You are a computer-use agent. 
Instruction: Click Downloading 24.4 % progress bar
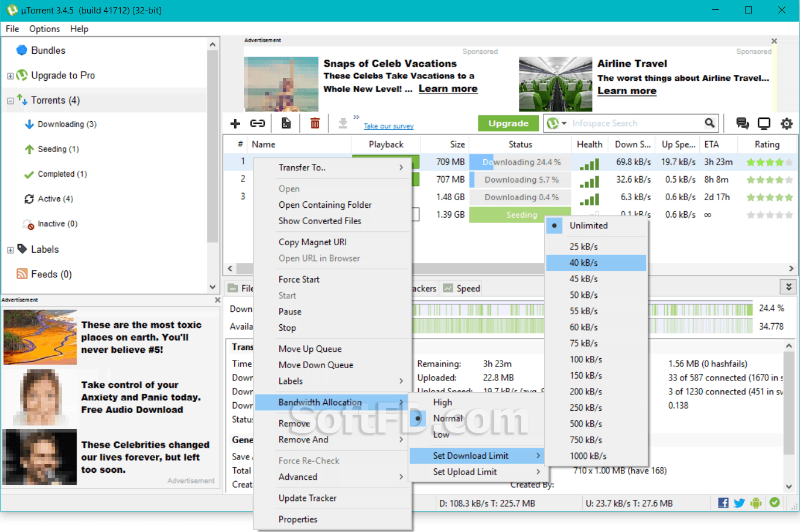coord(521,162)
